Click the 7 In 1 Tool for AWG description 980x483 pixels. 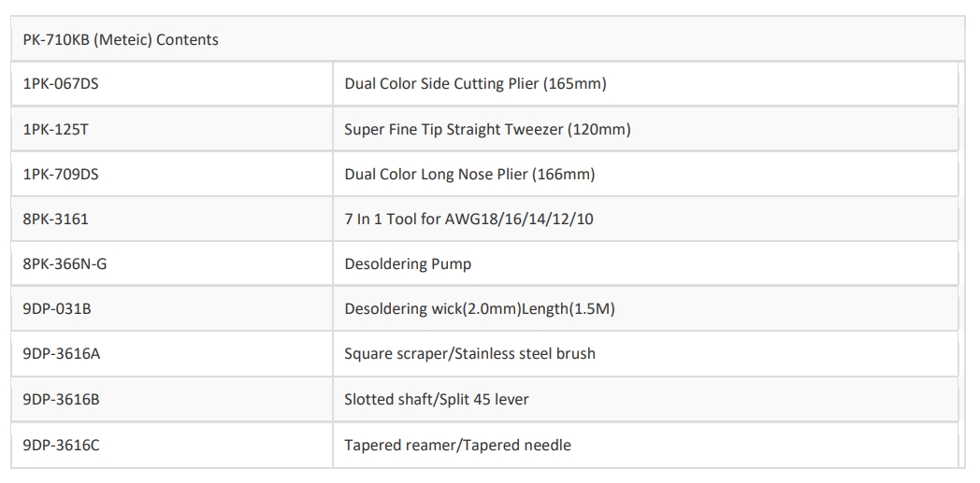point(469,220)
